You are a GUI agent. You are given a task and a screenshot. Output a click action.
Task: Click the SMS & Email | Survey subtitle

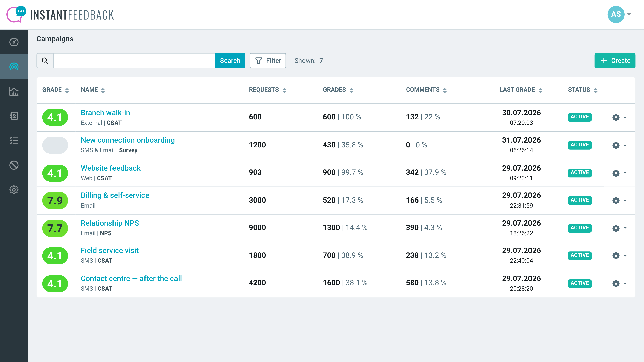(109, 150)
